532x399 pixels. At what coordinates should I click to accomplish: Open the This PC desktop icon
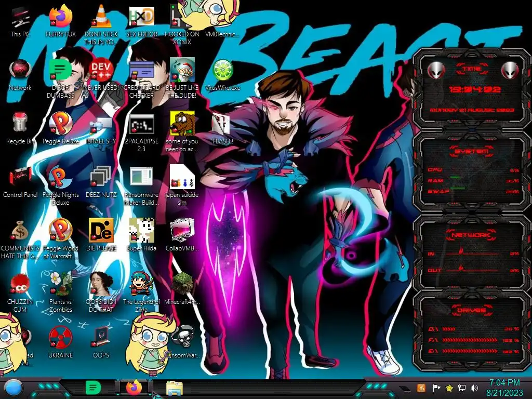point(20,18)
